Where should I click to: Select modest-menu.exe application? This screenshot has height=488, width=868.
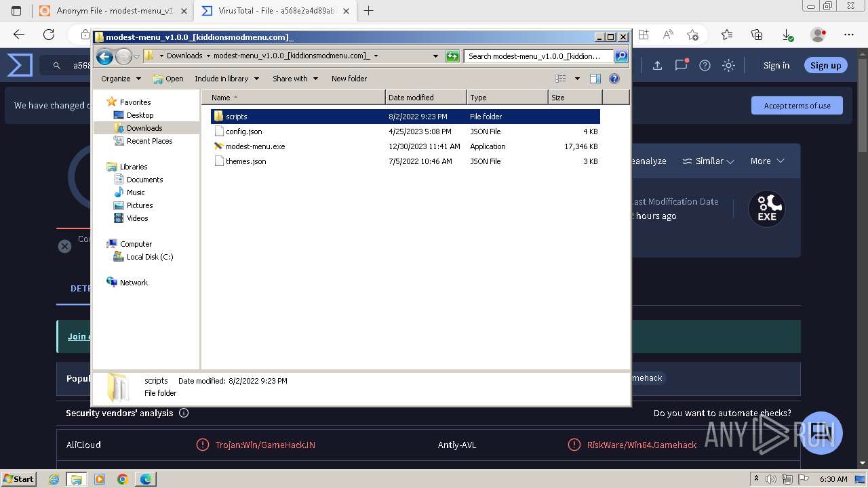(406, 146)
